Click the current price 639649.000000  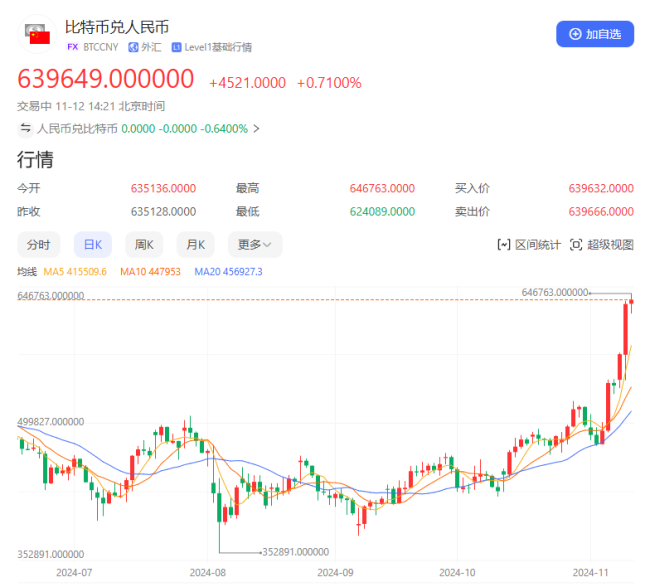(106, 78)
